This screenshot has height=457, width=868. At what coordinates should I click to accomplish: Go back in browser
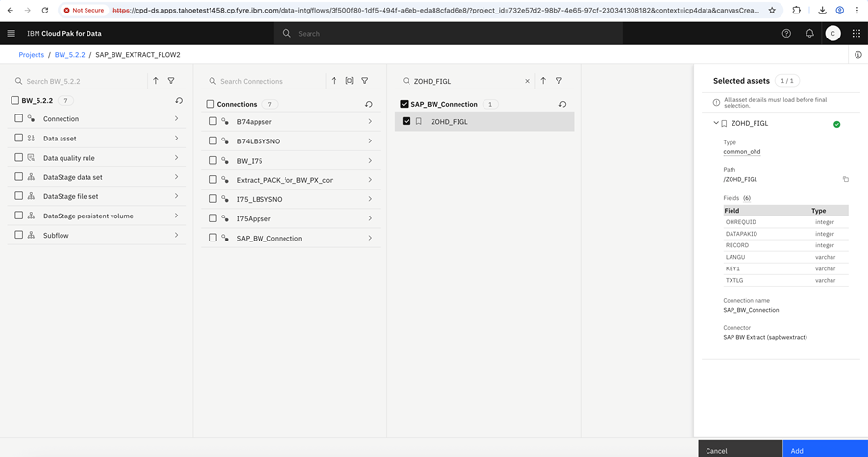[x=10, y=10]
